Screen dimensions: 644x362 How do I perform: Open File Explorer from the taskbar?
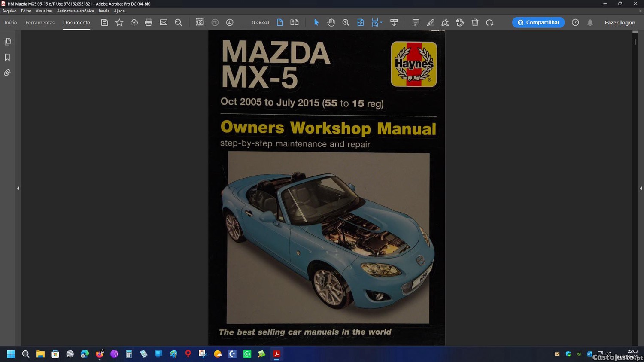coord(40,354)
